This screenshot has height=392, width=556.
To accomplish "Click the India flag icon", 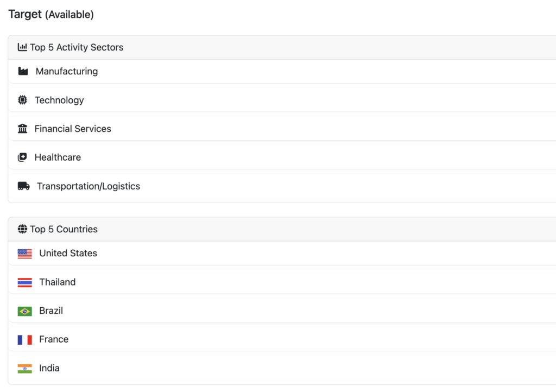I will point(24,369).
